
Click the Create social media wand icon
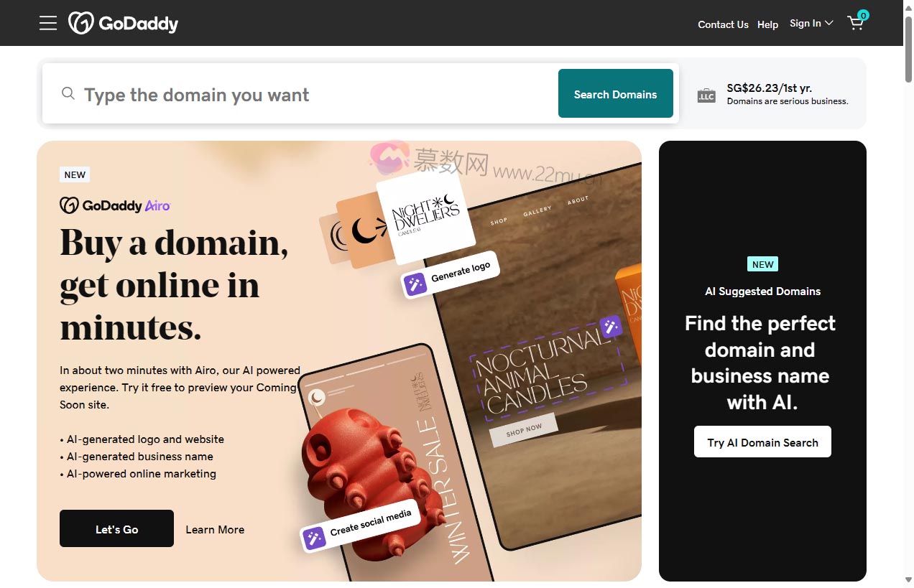pyautogui.click(x=314, y=538)
